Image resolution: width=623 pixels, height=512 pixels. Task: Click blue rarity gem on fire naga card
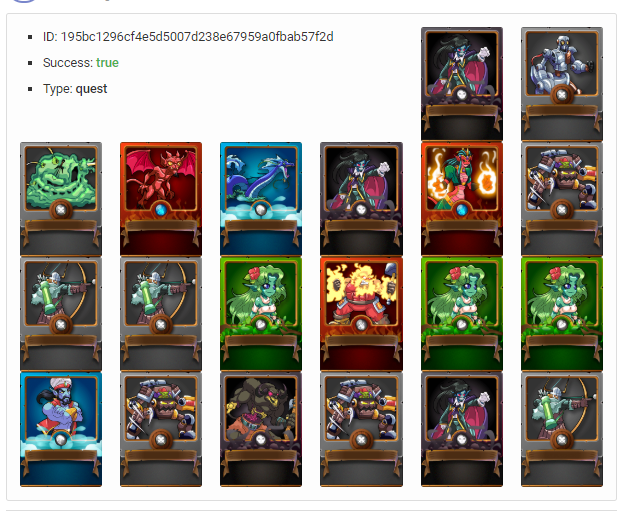(462, 210)
